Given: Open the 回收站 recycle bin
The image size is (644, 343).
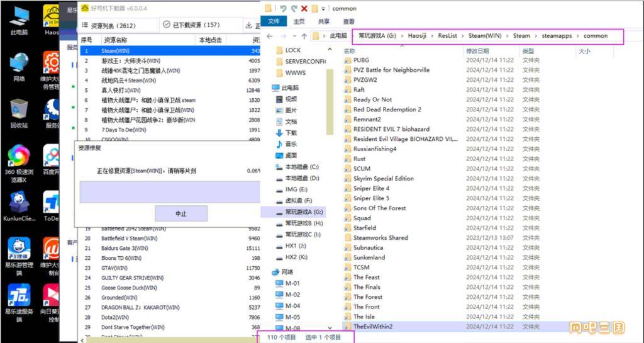Looking at the screenshot, I should tap(19, 114).
